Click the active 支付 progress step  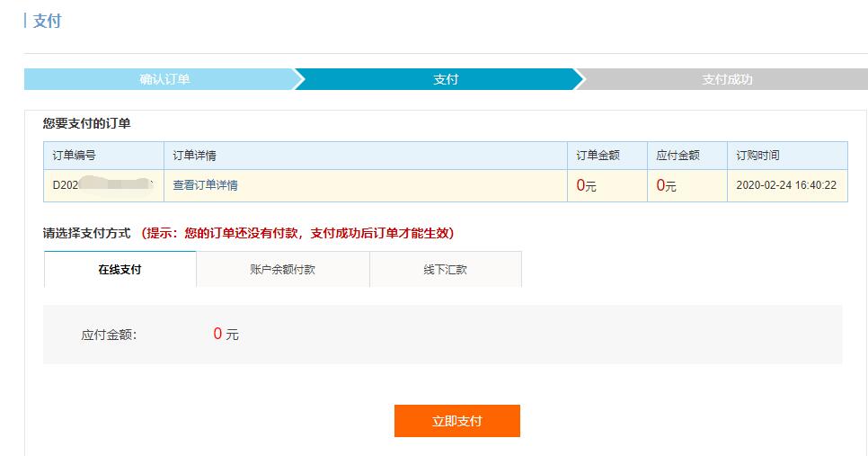click(x=445, y=79)
